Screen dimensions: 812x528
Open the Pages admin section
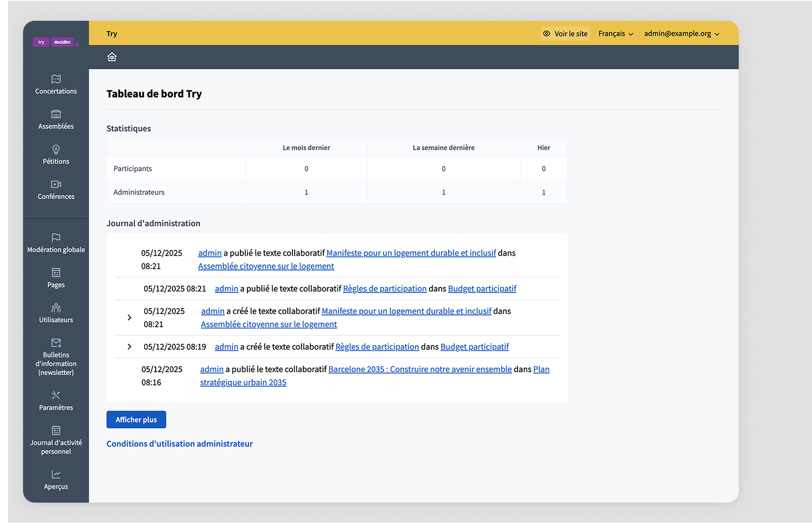coord(55,278)
